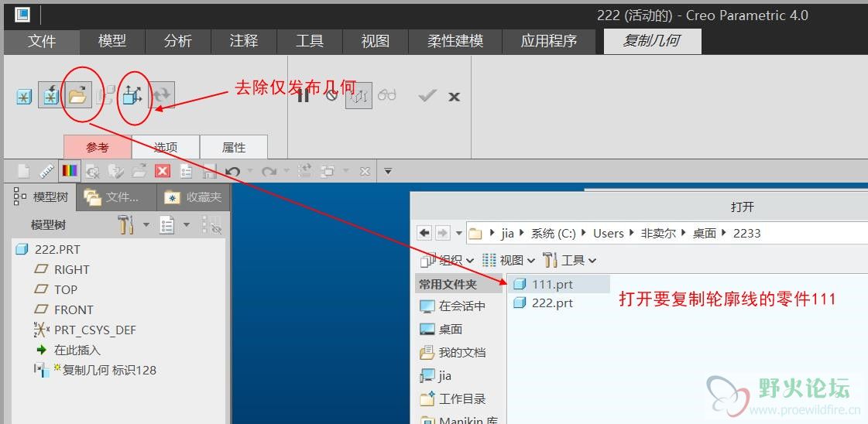Select the FRONT datum plane
This screenshot has width=868, height=424.
[x=64, y=309]
